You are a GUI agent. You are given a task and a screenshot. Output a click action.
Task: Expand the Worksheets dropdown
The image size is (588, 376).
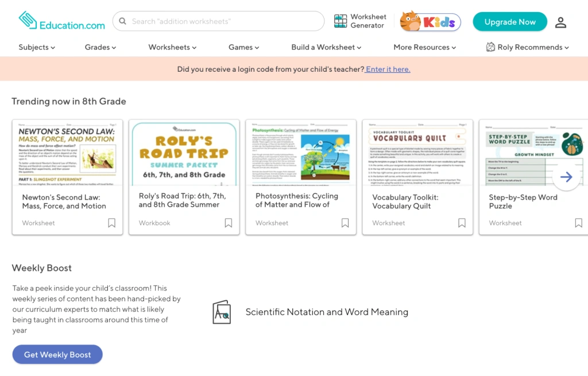point(172,48)
